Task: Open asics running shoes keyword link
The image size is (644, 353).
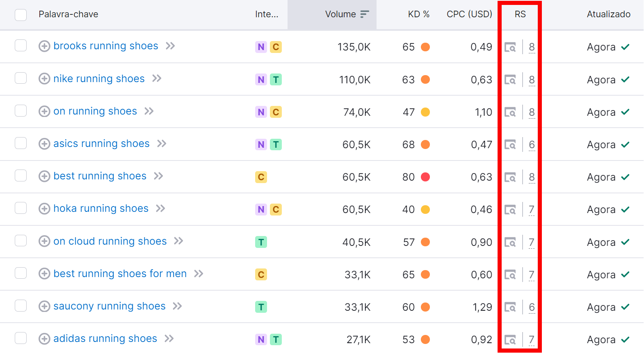Action: [x=101, y=144]
